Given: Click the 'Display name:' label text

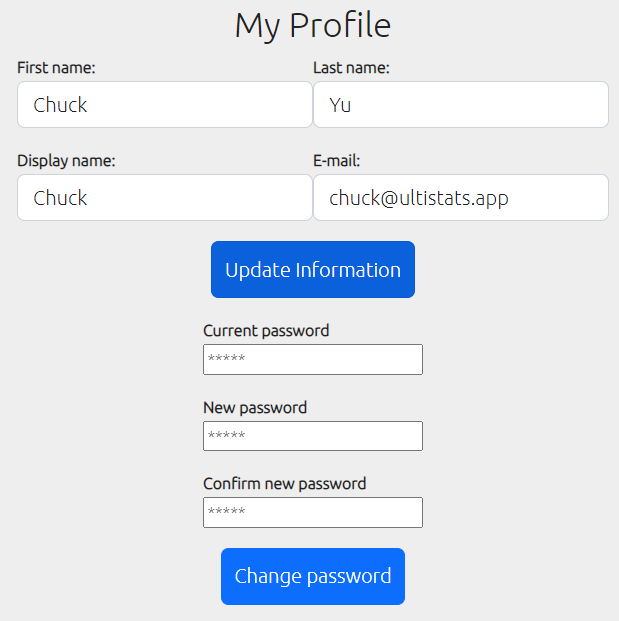Looking at the screenshot, I should coord(66,161).
